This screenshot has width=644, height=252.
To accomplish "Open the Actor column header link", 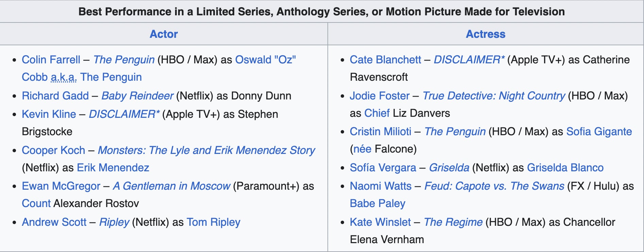I will pos(164,34).
